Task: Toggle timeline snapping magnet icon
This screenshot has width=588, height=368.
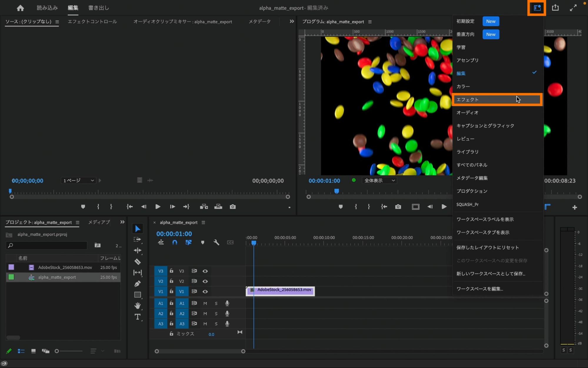Action: point(175,242)
